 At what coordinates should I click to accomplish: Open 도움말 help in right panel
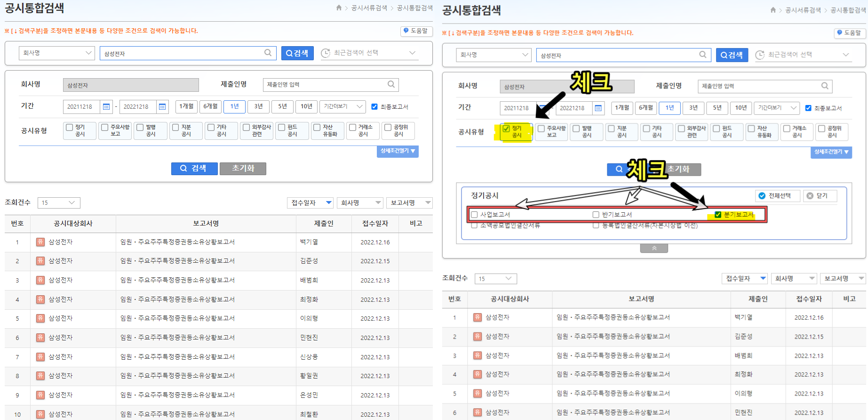pos(850,32)
